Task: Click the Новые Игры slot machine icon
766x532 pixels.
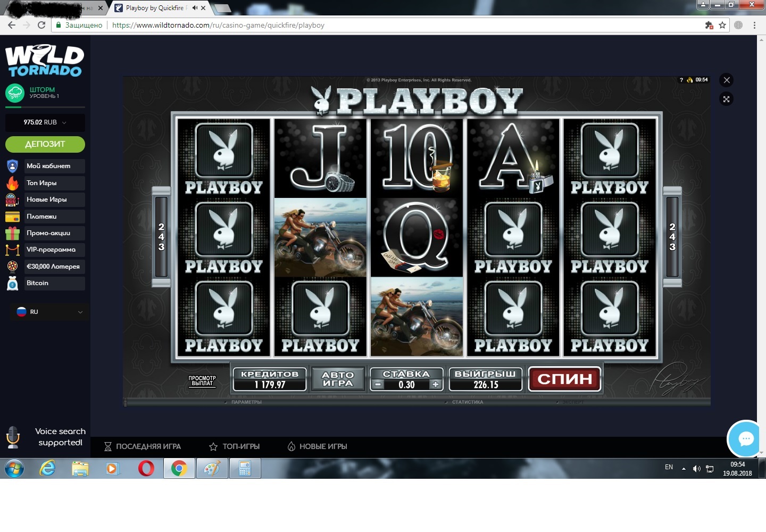Action: [x=12, y=199]
